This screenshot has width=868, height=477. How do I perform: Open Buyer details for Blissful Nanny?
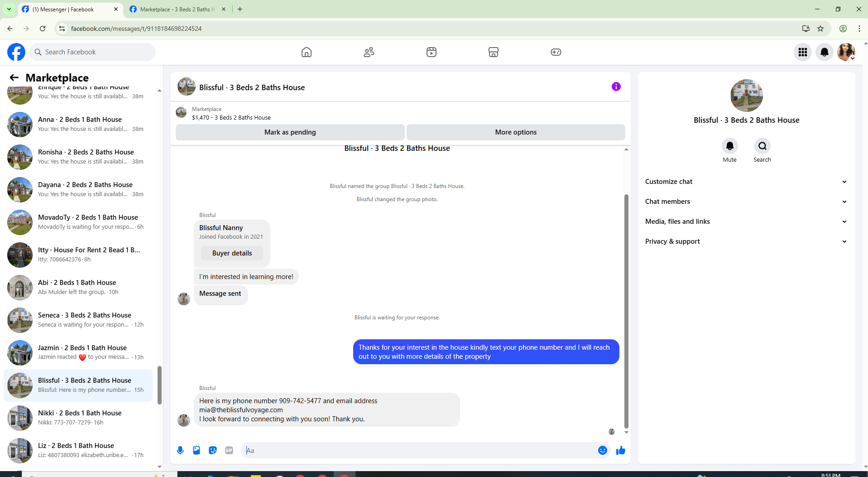(x=232, y=253)
